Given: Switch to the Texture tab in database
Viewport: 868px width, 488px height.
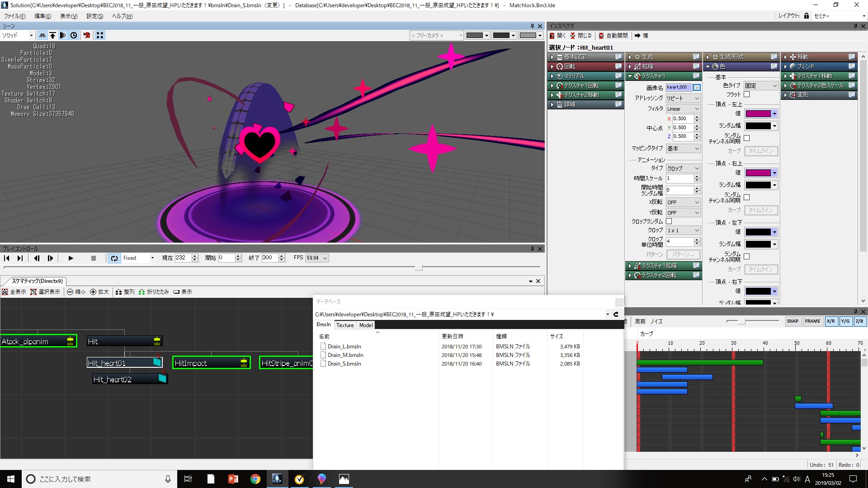Looking at the screenshot, I should pos(345,325).
